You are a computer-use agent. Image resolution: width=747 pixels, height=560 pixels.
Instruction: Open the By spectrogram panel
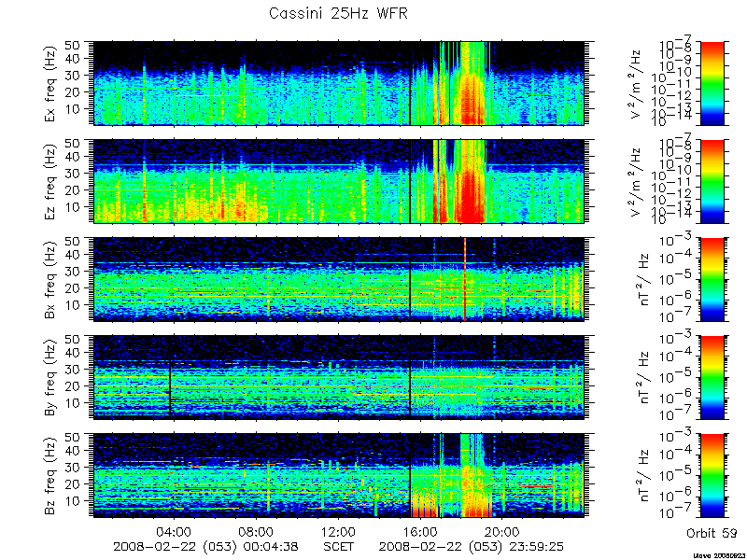pyautogui.click(x=339, y=378)
